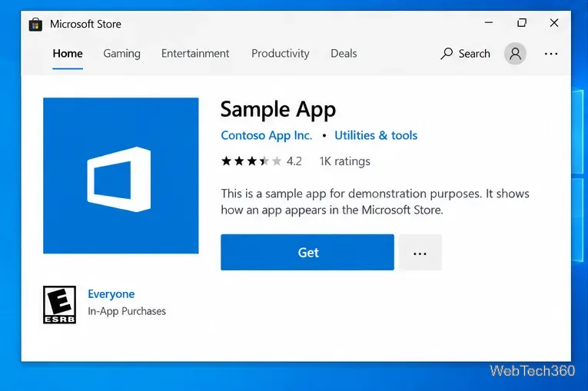588x391 pixels.
Task: Go to the Productivity tab
Action: click(x=281, y=54)
